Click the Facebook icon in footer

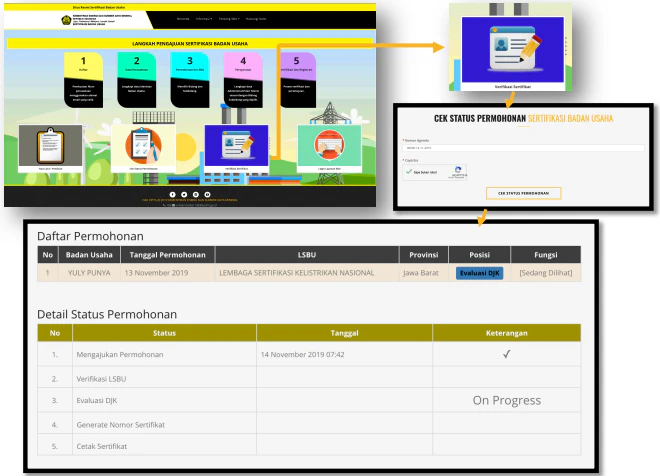171,194
